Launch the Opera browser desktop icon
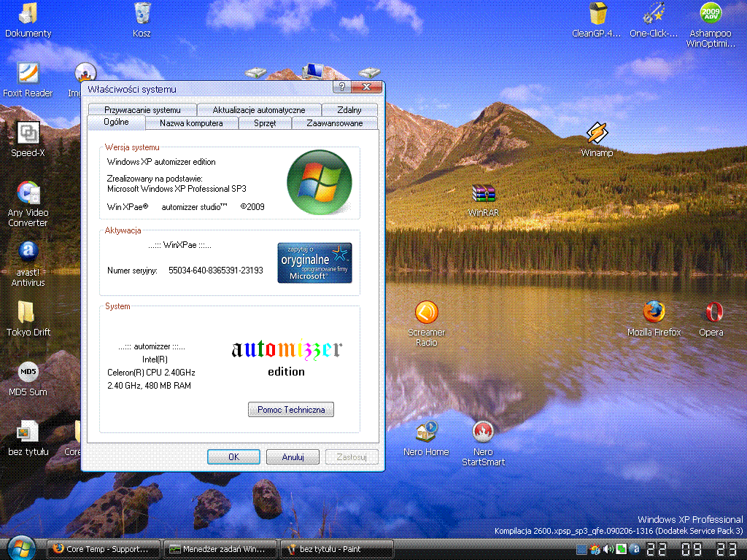 tap(711, 319)
